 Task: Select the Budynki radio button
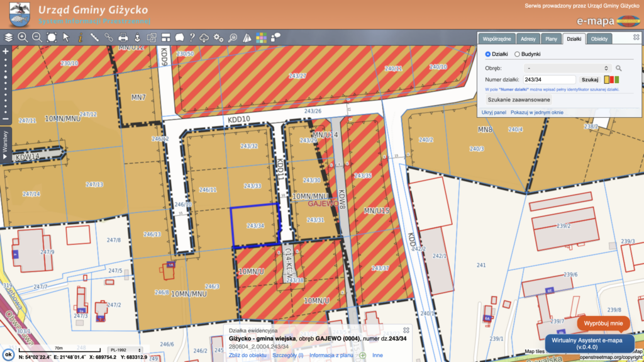pyautogui.click(x=517, y=54)
